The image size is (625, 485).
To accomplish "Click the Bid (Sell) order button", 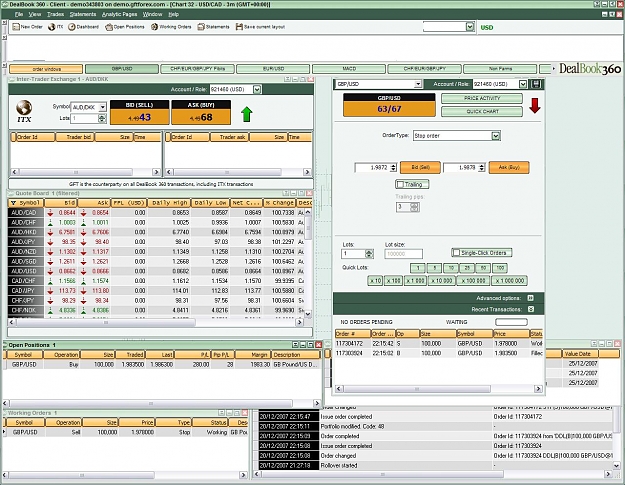I will (420, 167).
